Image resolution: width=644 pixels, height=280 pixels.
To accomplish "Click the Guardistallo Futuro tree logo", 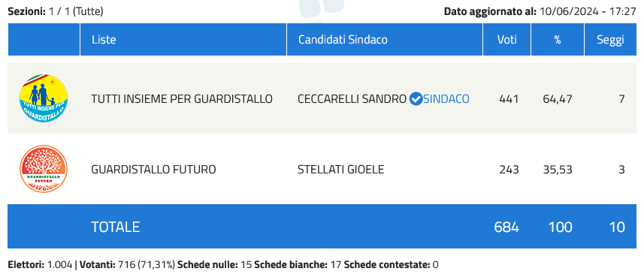I will [x=44, y=169].
